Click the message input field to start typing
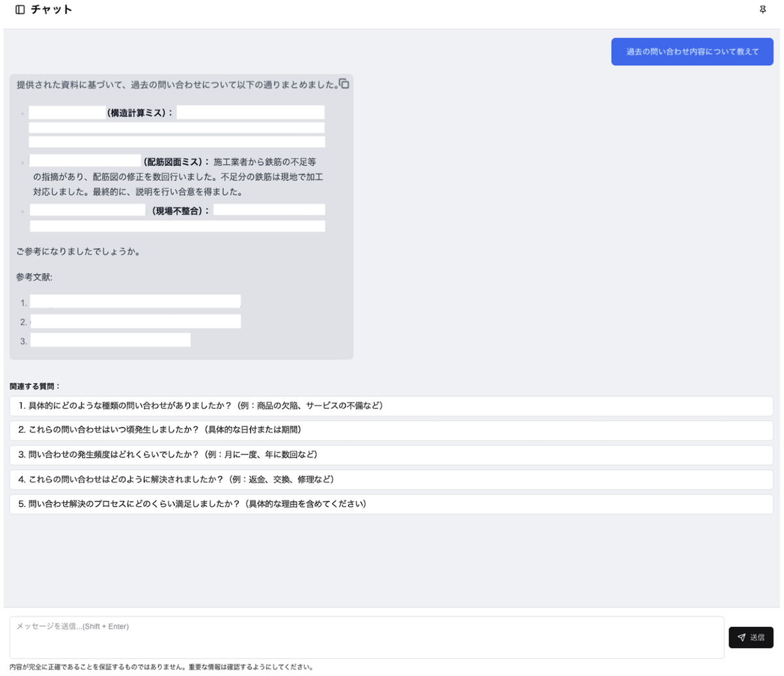This screenshot has height=676, width=784. (366, 637)
